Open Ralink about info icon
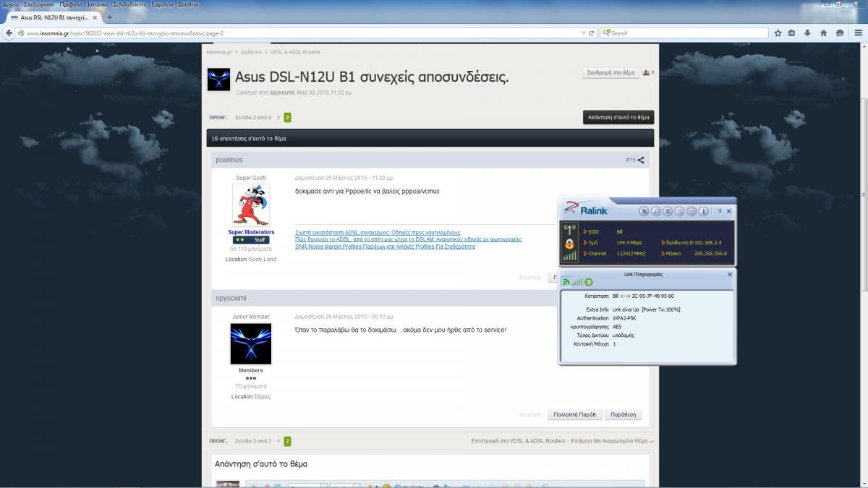Image resolution: width=868 pixels, height=488 pixels. 703,211
